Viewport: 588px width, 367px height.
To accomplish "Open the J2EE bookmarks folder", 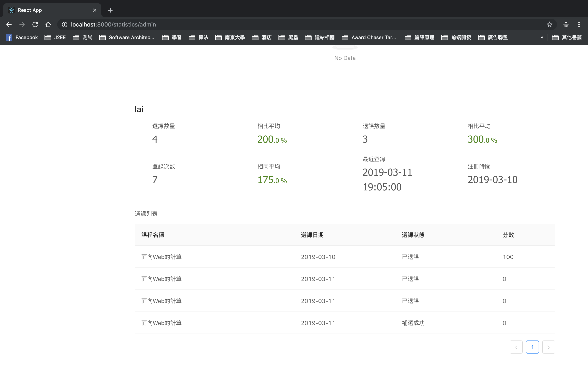I will (x=55, y=37).
